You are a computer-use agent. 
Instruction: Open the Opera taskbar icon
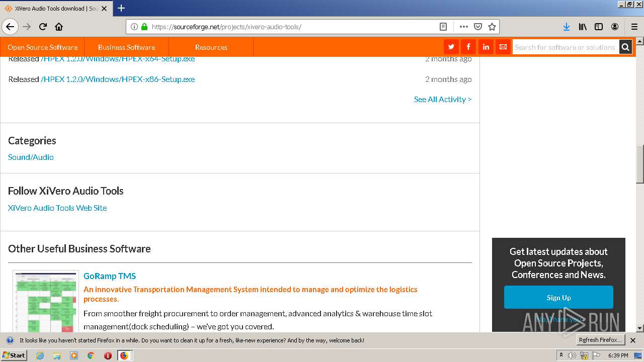tap(108, 355)
